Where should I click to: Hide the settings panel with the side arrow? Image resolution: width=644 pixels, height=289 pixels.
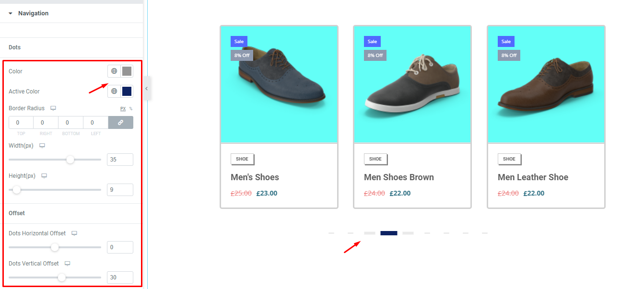(146, 89)
